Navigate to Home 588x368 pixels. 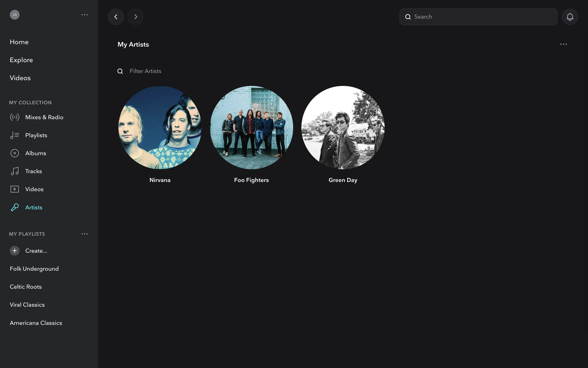(x=19, y=42)
